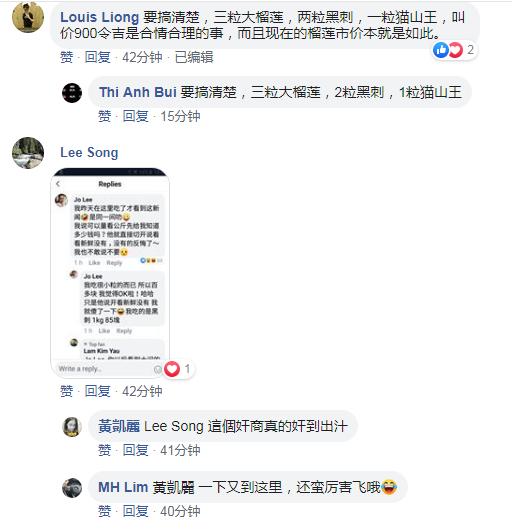This screenshot has width=512, height=529.
Task: Click Thi Anh Bui's avatar
Action: coord(72,93)
